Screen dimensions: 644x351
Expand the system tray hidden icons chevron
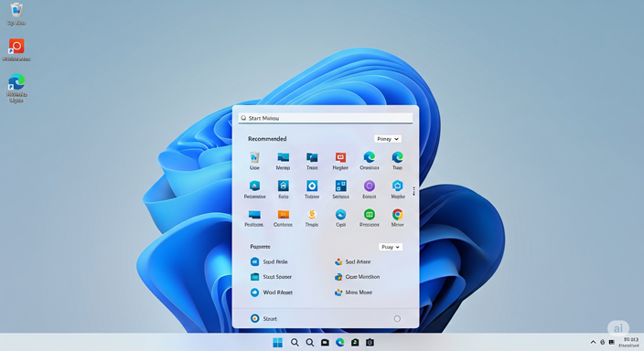(593, 342)
